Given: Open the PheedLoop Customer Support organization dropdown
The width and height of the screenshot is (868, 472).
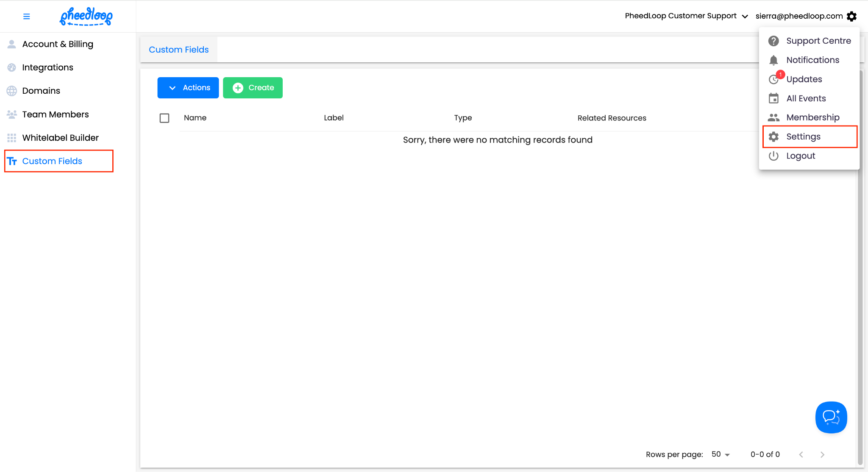Looking at the screenshot, I should tap(687, 16).
